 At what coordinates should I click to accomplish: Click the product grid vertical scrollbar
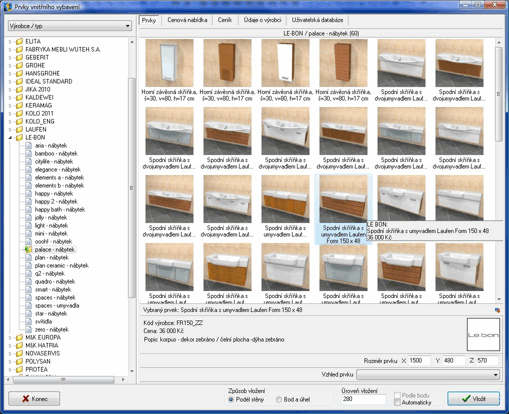coord(499,94)
